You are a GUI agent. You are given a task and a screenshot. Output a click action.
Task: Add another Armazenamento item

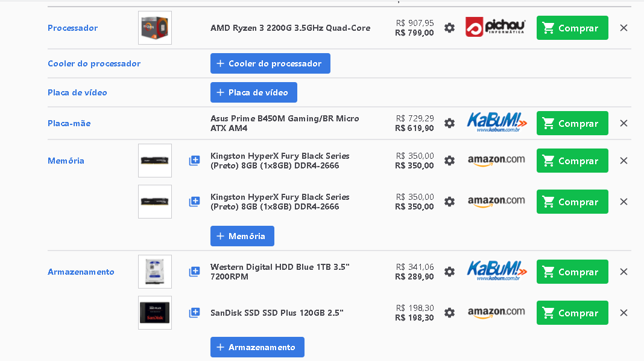(257, 348)
